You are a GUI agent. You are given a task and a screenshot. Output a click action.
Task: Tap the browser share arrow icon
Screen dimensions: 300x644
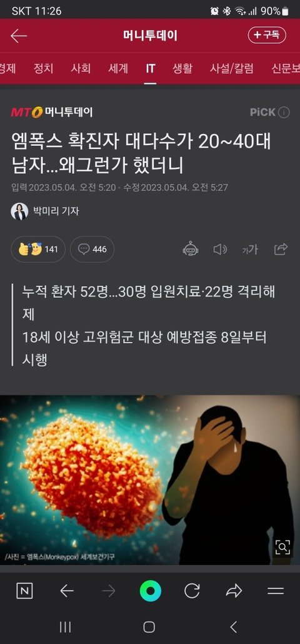tap(234, 591)
